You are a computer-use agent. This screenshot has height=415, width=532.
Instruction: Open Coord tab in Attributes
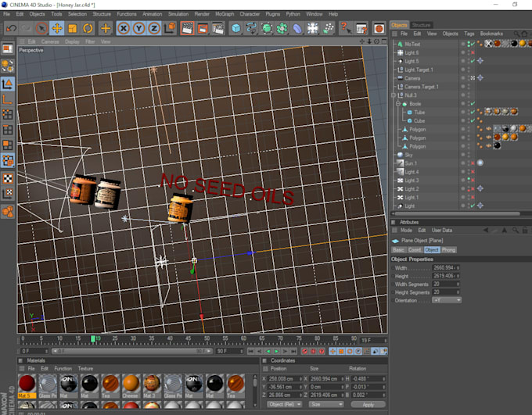(x=415, y=250)
